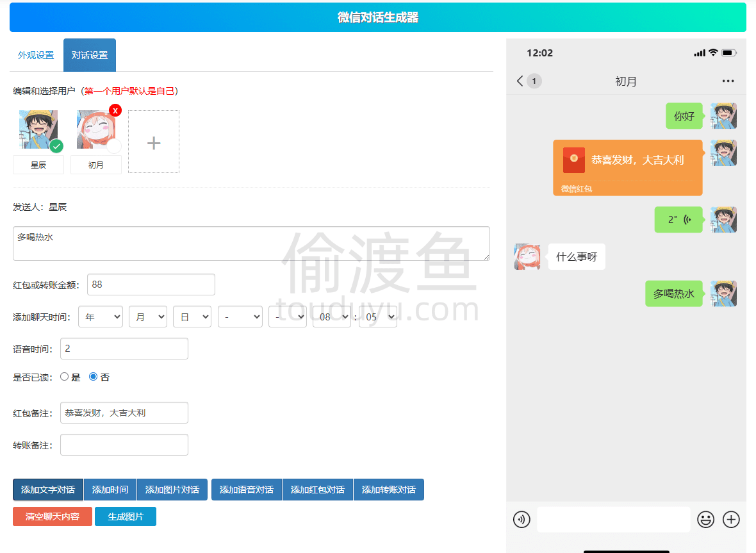This screenshot has width=756, height=553.
Task: Click the WiFi icon in phone status bar
Action: pyautogui.click(x=713, y=52)
